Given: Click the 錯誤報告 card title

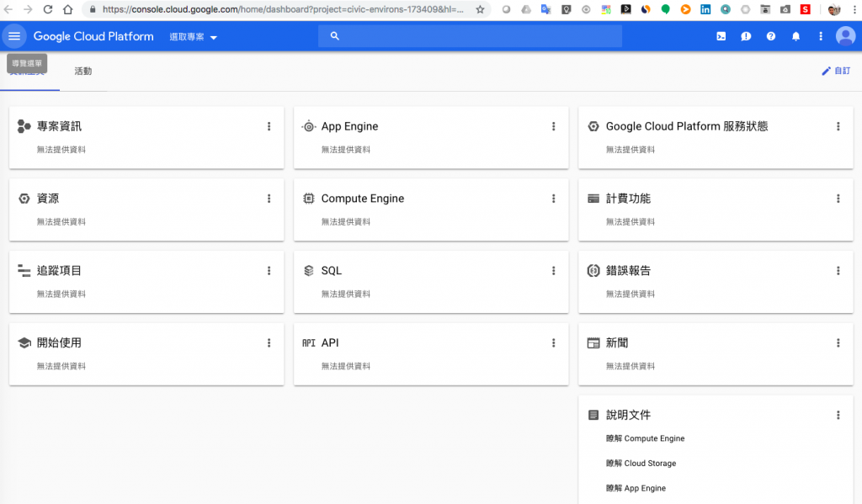Looking at the screenshot, I should (628, 270).
